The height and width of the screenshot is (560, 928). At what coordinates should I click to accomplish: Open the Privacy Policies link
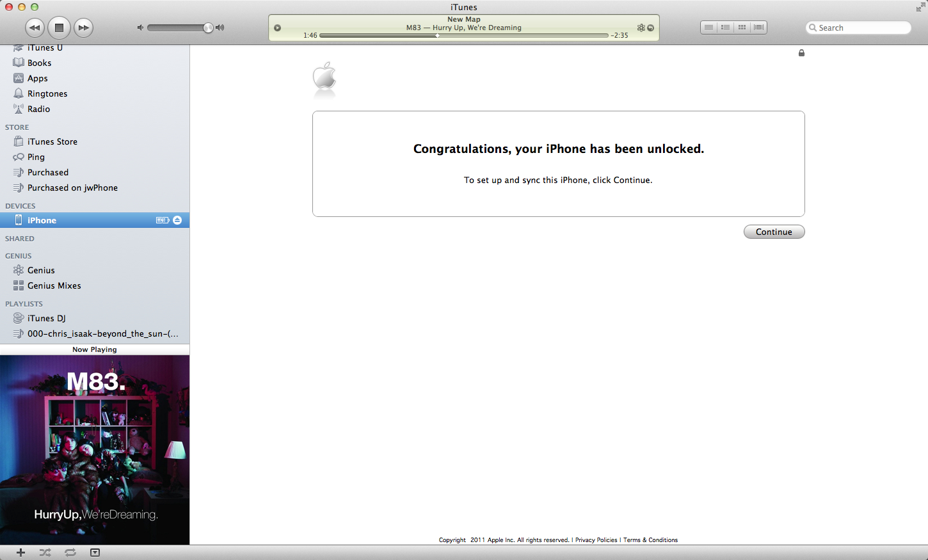[x=596, y=540]
